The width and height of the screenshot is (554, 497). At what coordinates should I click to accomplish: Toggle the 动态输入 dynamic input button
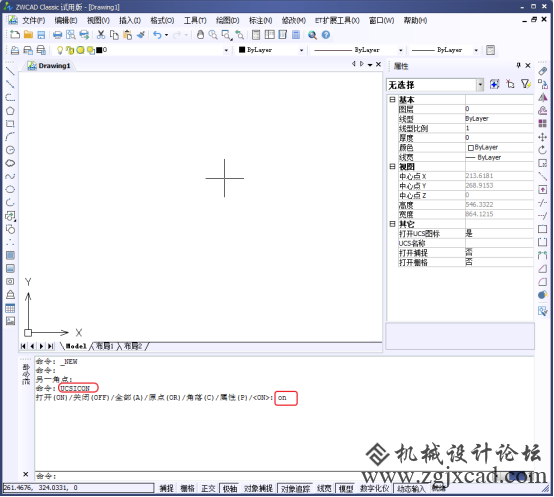[411, 488]
